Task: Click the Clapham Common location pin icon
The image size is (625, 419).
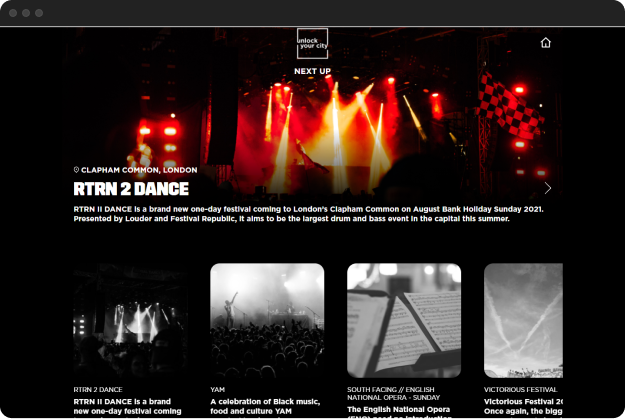Action: click(x=76, y=170)
